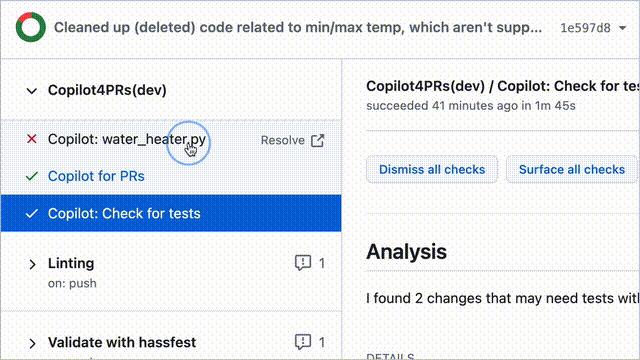Click the Dismiss all checks button
640x360 pixels.
click(432, 169)
